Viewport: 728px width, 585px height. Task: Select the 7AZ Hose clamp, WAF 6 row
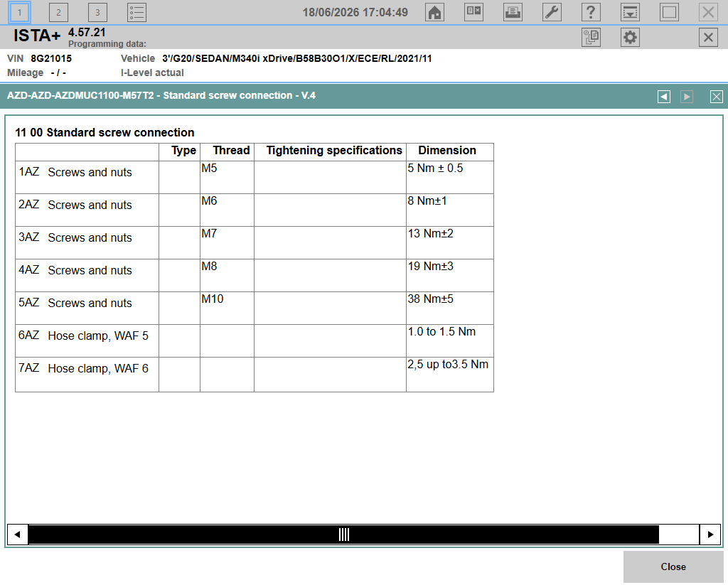(255, 374)
